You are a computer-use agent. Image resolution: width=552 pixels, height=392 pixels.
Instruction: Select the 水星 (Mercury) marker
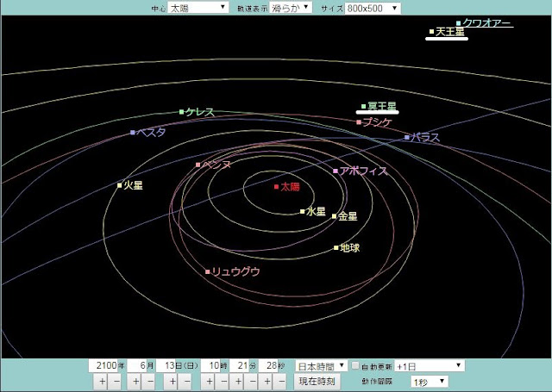(302, 211)
